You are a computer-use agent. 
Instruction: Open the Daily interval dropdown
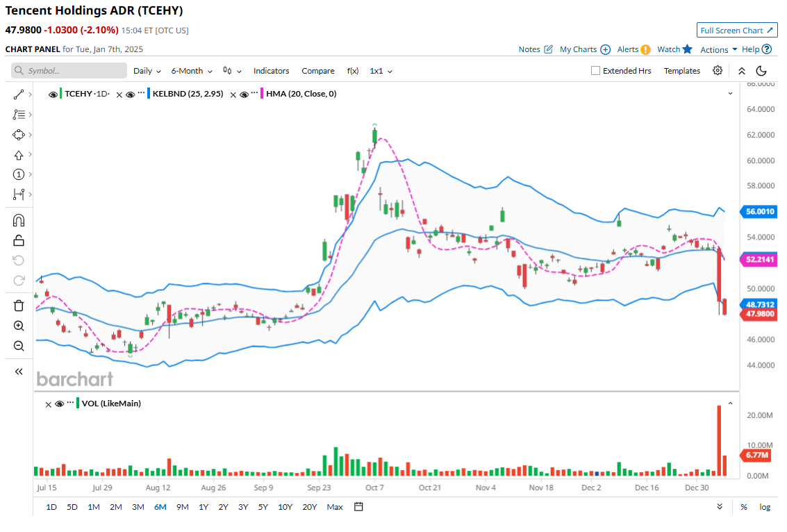point(147,71)
